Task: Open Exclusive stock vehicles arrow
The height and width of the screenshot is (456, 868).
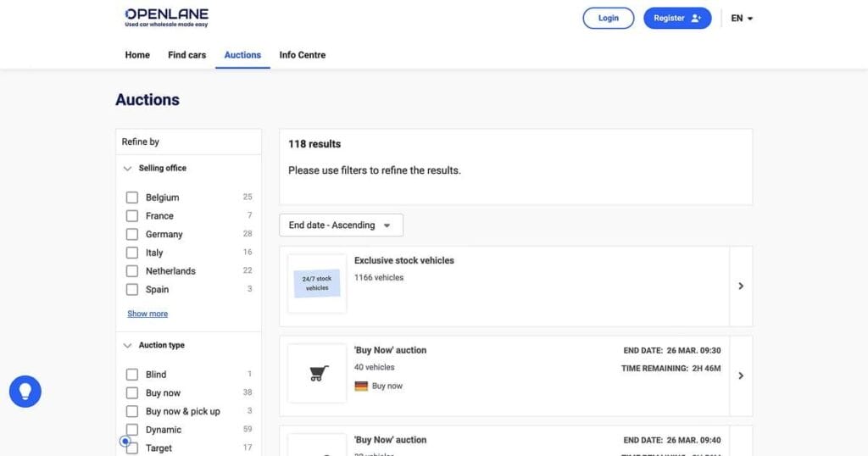Action: [741, 286]
